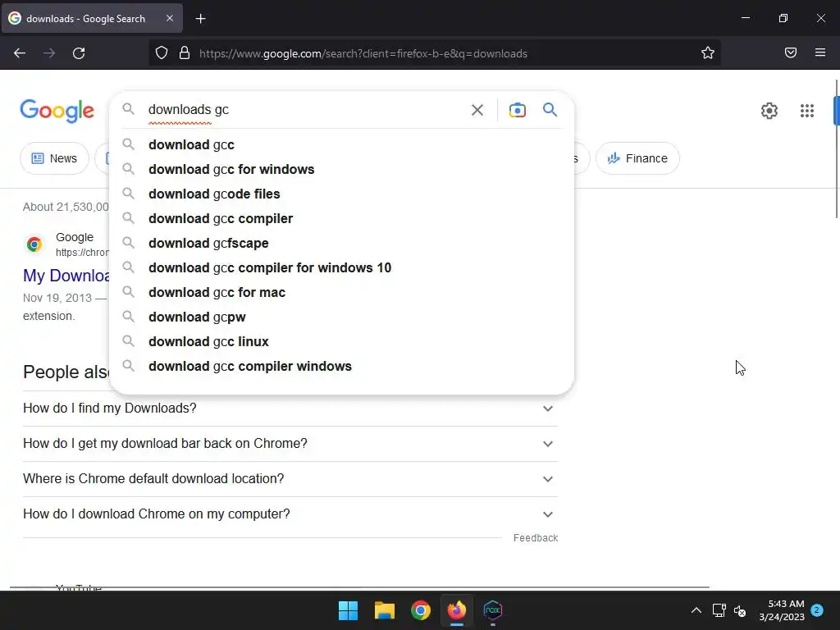840x630 pixels.
Task: Open the Firefox hamburger application menu
Action: click(820, 52)
